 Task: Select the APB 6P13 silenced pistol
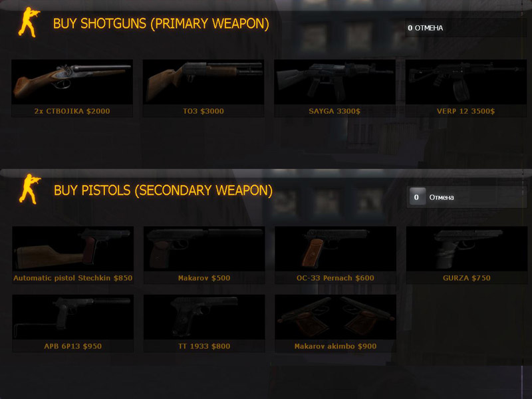tap(73, 317)
